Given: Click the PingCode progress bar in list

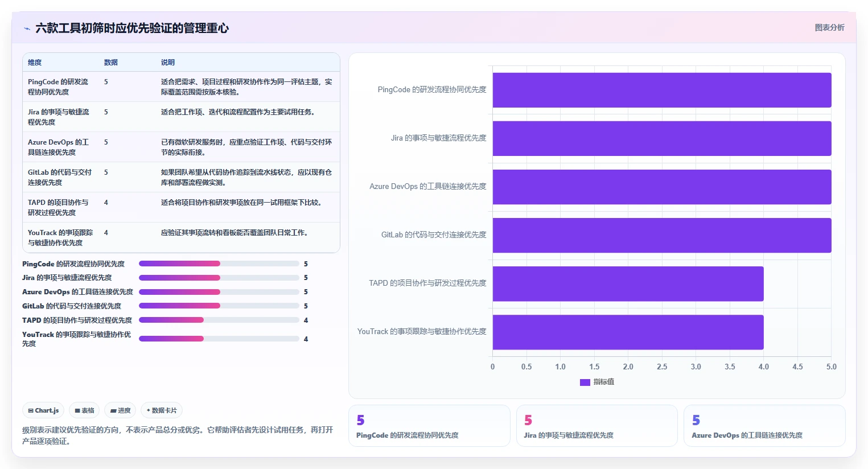Looking at the screenshot, I should click(x=219, y=264).
